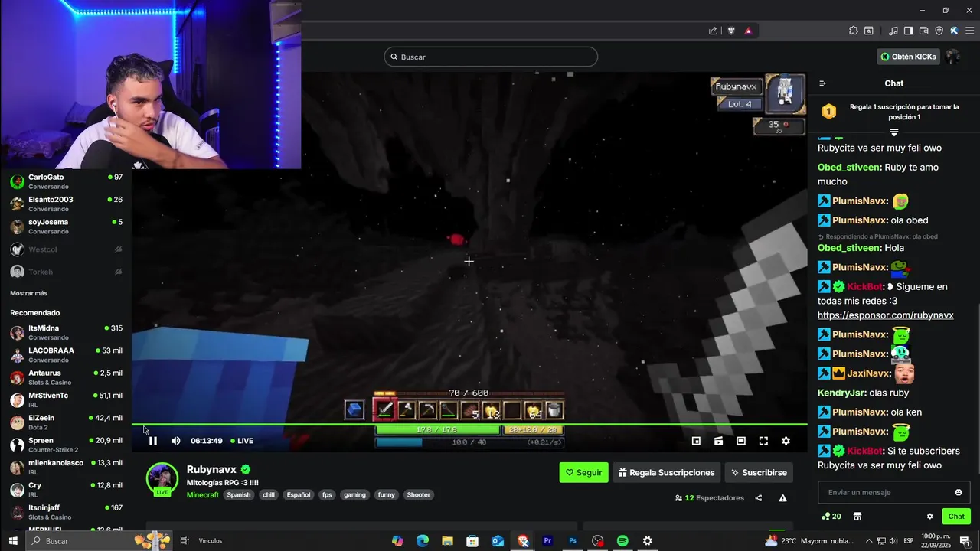Open Brave extensions puzzle icon
The image size is (980, 551).
point(854,31)
